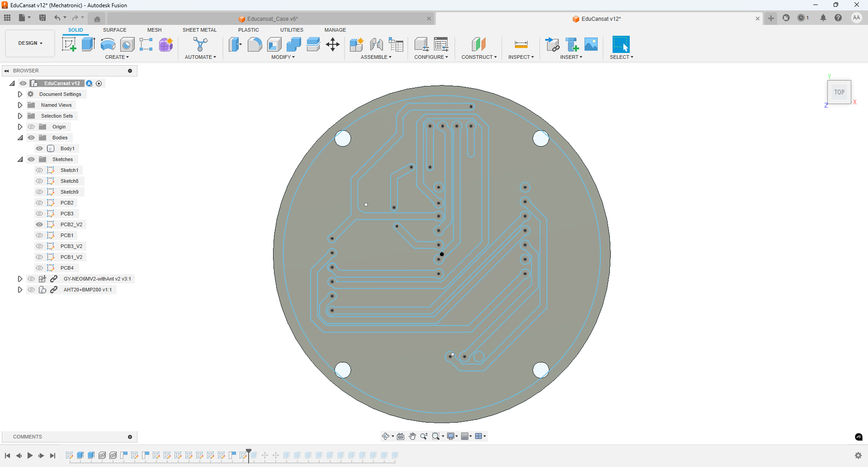The height and width of the screenshot is (467, 868).
Task: Open the Display Settings icon
Action: tap(451, 436)
